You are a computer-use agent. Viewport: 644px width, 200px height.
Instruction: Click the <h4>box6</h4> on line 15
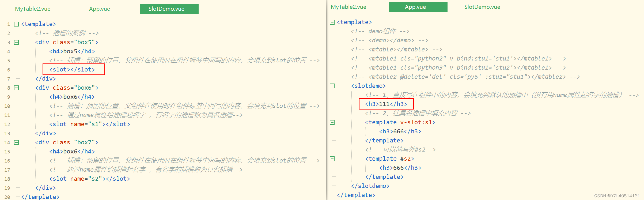(x=72, y=152)
